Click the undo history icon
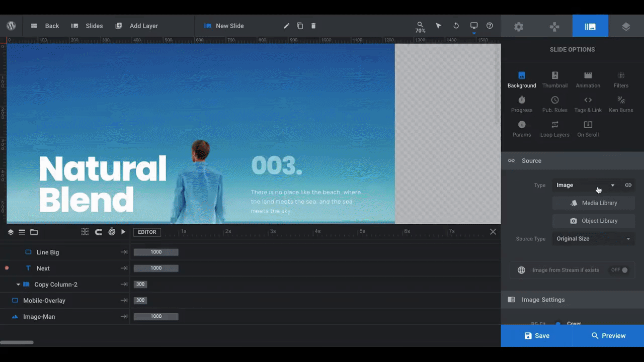The width and height of the screenshot is (644, 362). [456, 26]
